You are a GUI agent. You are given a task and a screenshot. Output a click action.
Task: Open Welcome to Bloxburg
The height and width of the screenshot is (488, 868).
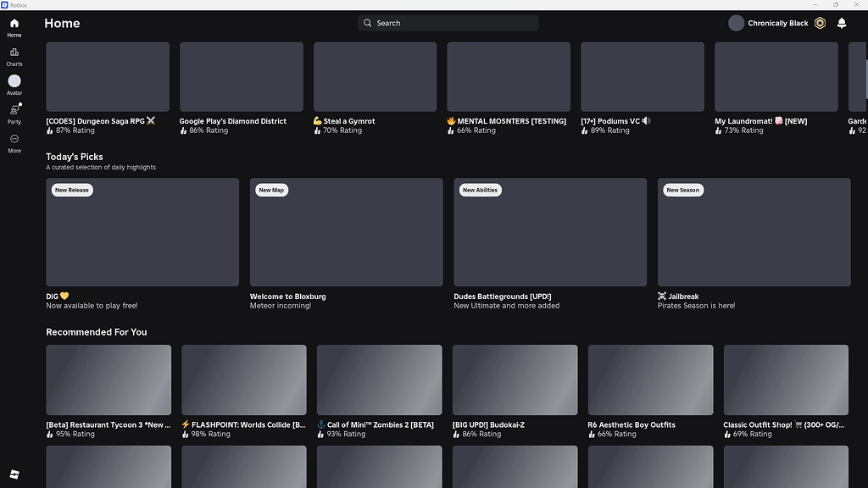[346, 232]
